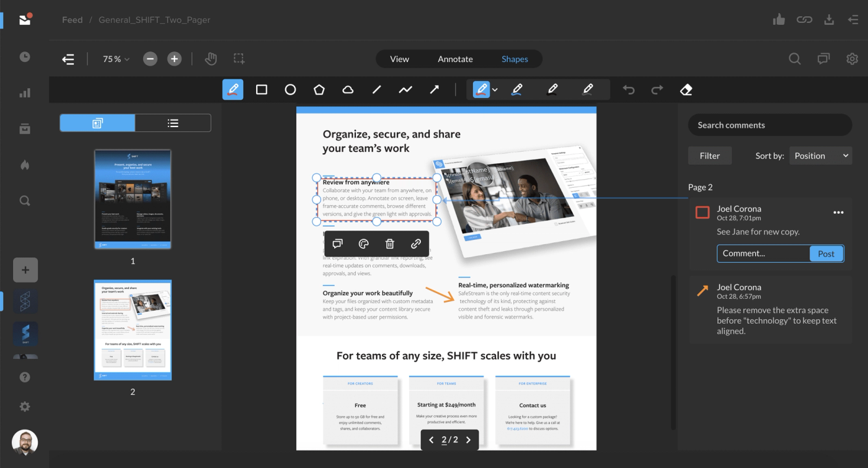Click the redo arrow in toolbar

click(x=657, y=90)
